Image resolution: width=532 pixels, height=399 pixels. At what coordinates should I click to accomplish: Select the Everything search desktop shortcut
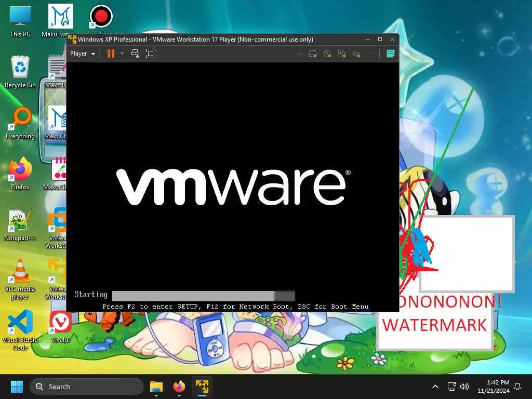[20, 123]
